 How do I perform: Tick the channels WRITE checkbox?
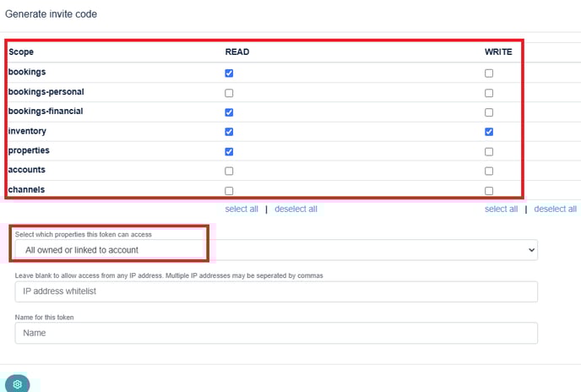tap(489, 191)
